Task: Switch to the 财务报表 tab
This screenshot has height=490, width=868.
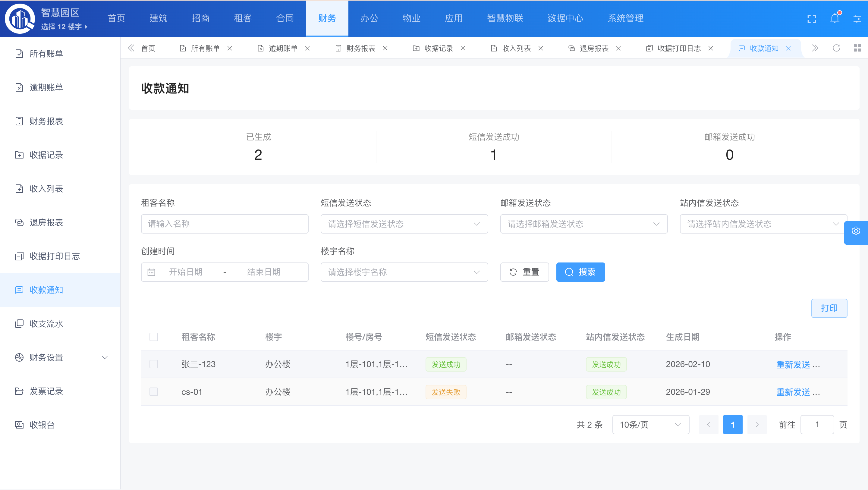Action: point(360,48)
